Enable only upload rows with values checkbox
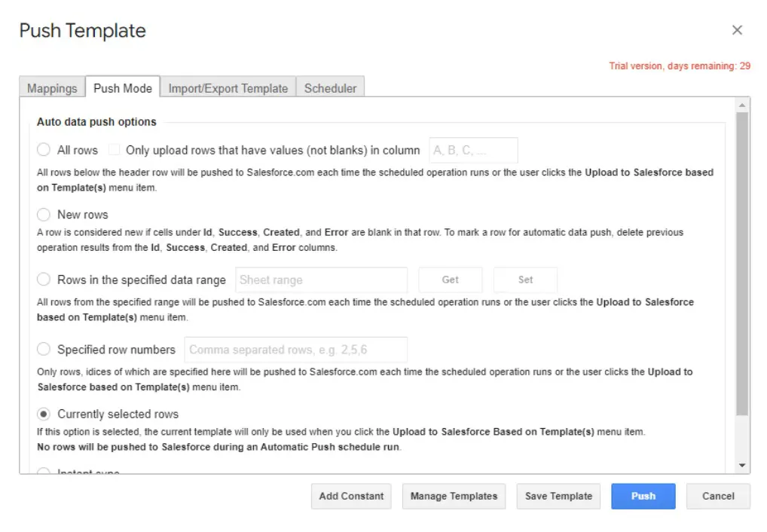This screenshot has height=532, width=767. point(115,150)
